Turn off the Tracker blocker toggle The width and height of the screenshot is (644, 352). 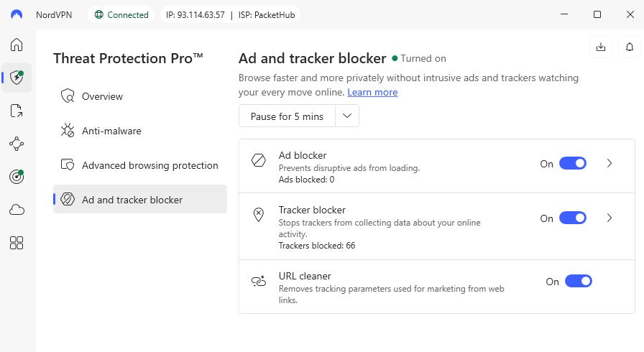click(x=573, y=218)
